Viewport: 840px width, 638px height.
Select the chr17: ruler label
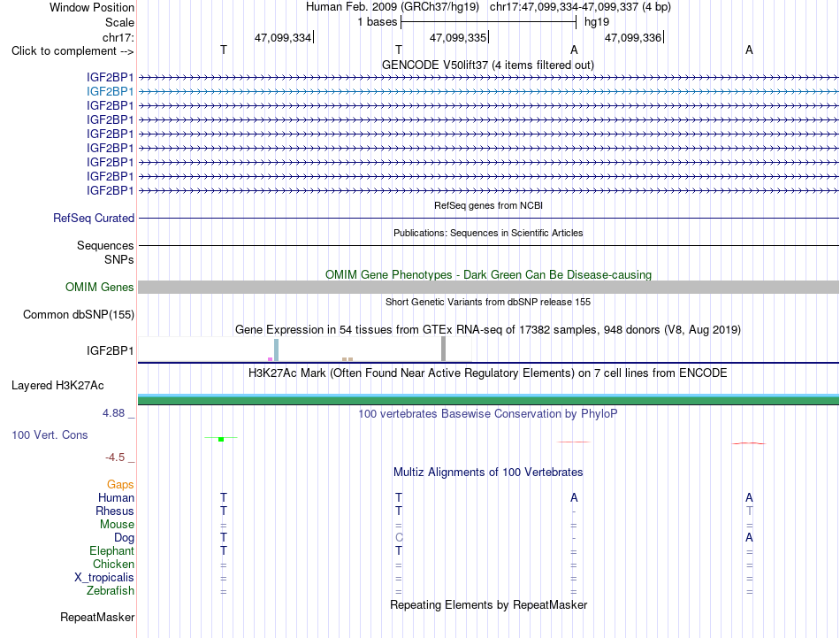(118, 37)
